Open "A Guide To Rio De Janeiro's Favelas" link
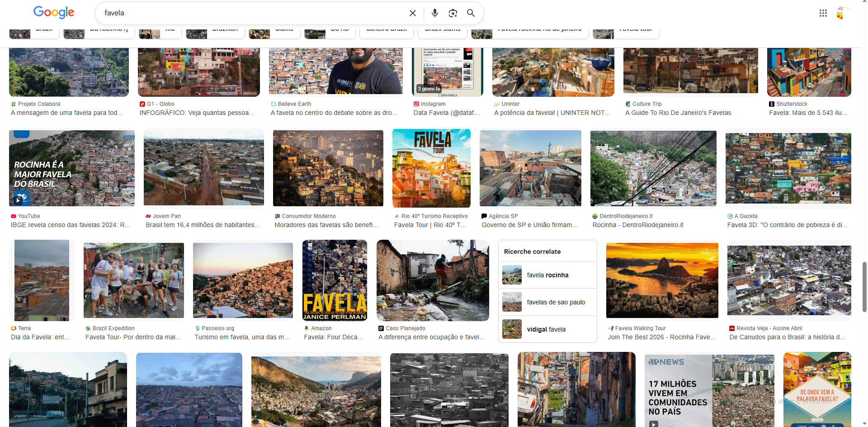The width and height of the screenshot is (868, 427). (x=678, y=113)
